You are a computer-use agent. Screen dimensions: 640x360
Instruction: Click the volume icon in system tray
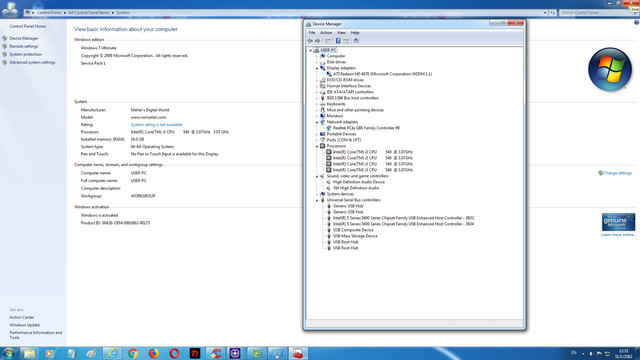(x=591, y=353)
